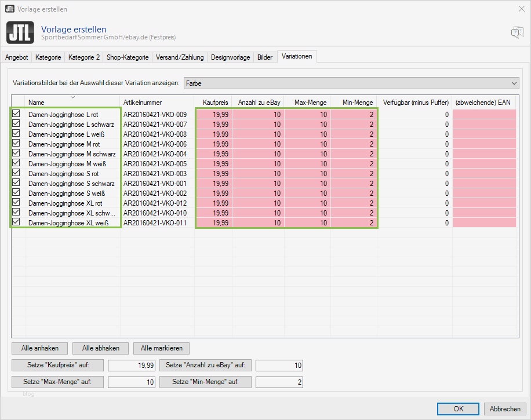Confirm the dialog with OK

tap(457, 408)
